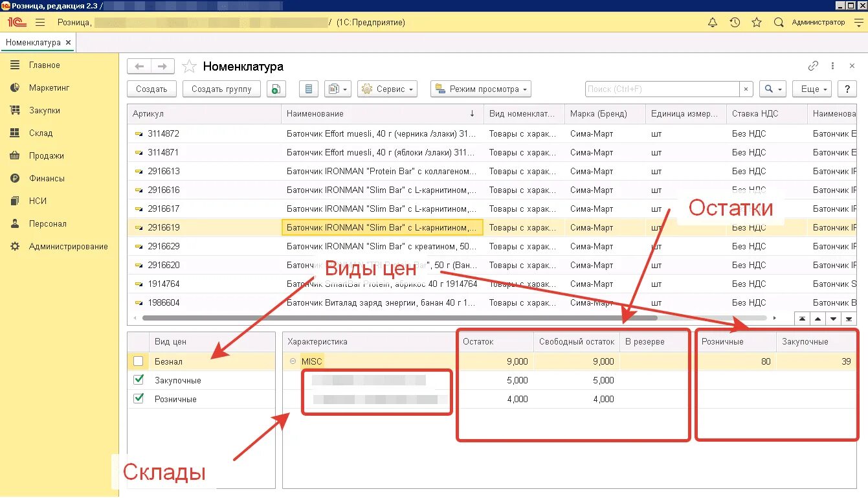
Task: Jump to last row with bottom arrow button
Action: 849,319
